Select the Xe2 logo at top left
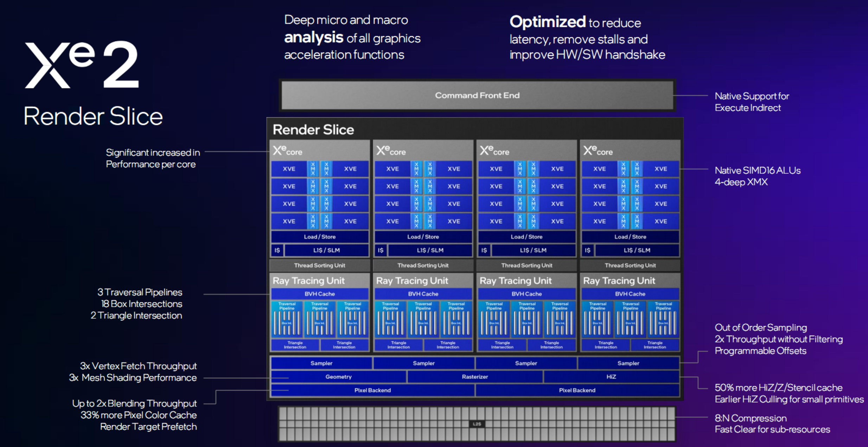Viewport: 868px width, 447px height. point(82,64)
